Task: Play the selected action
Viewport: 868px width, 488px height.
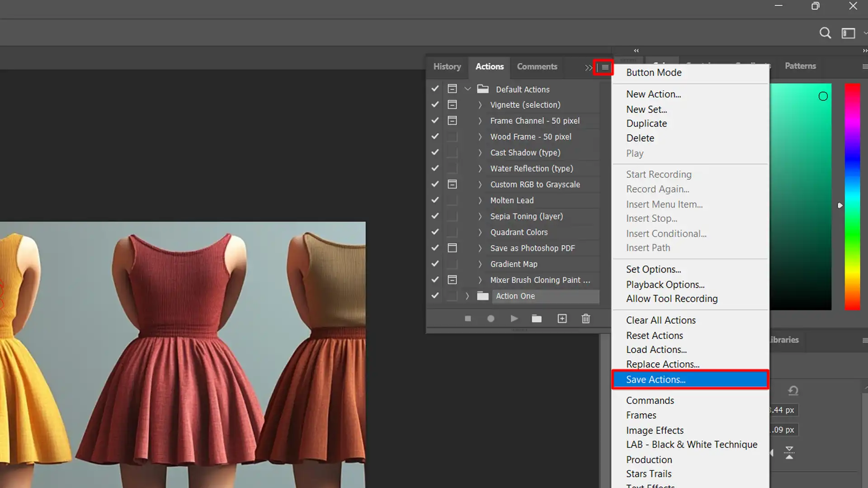Action: click(x=514, y=319)
